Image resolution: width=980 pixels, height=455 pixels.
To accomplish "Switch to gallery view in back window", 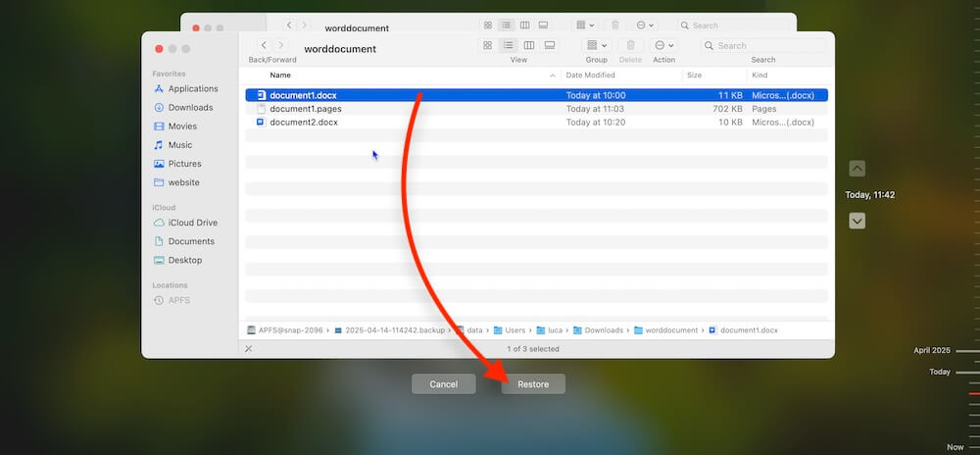I will [x=543, y=25].
